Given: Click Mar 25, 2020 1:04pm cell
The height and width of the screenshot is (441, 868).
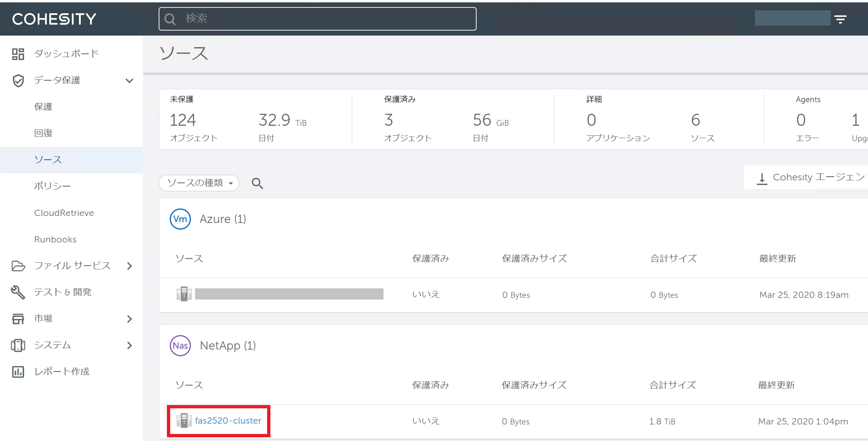Looking at the screenshot, I should [x=803, y=422].
